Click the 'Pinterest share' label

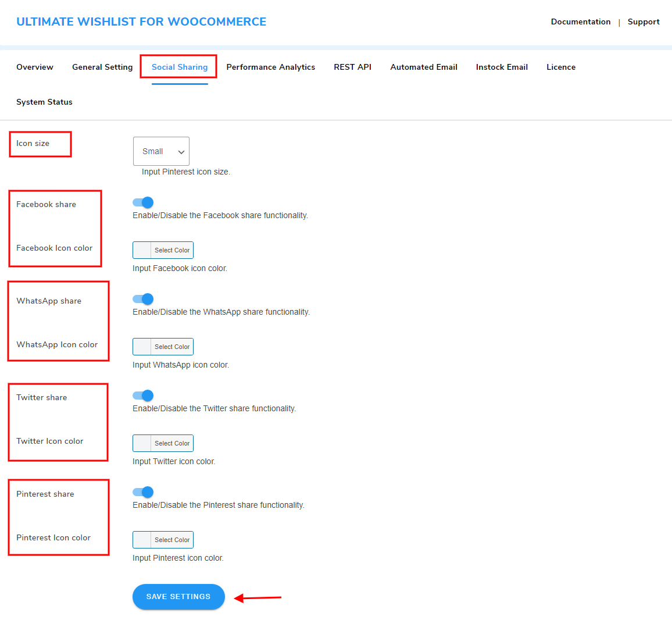pos(45,494)
